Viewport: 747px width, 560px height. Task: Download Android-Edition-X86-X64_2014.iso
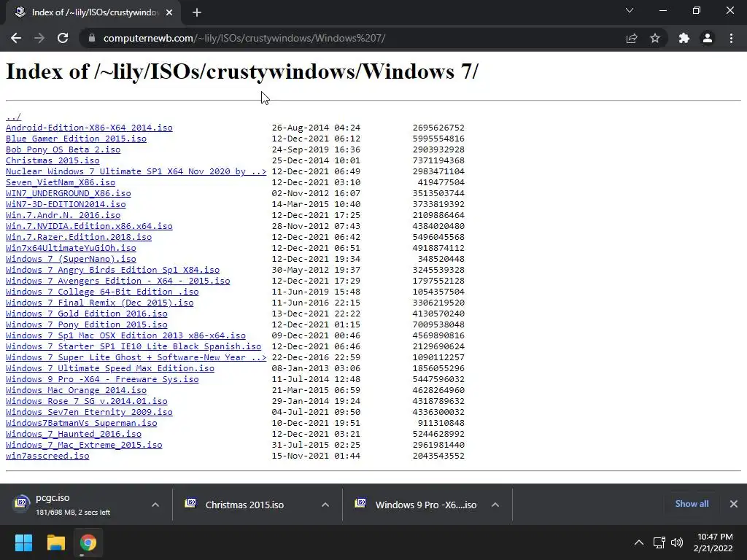89,128
